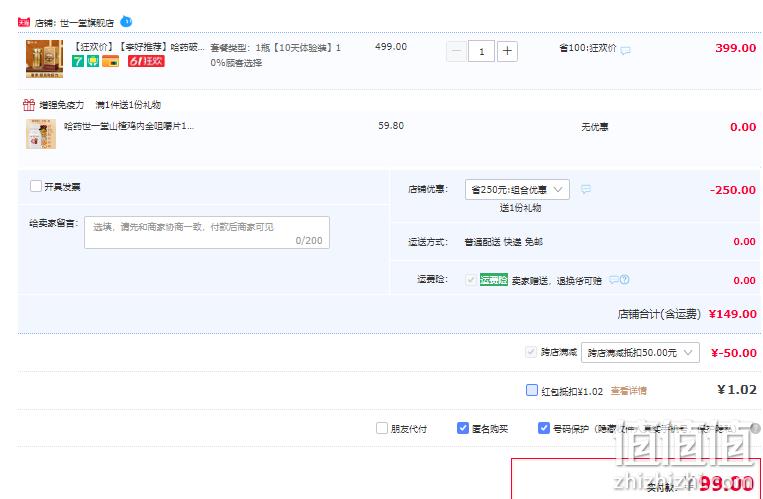Click the Tmall logo beside the store name
Viewport: 763px width, 499px height.
click(24, 22)
